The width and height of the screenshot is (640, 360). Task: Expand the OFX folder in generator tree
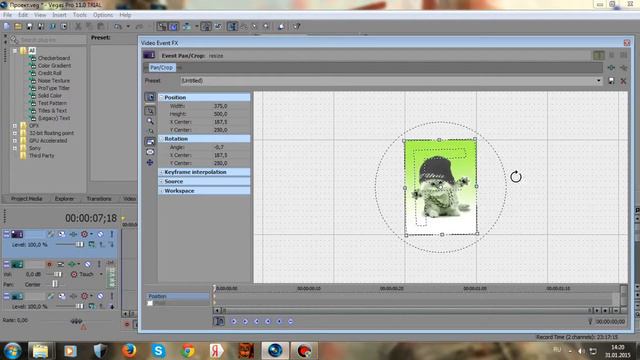15,126
